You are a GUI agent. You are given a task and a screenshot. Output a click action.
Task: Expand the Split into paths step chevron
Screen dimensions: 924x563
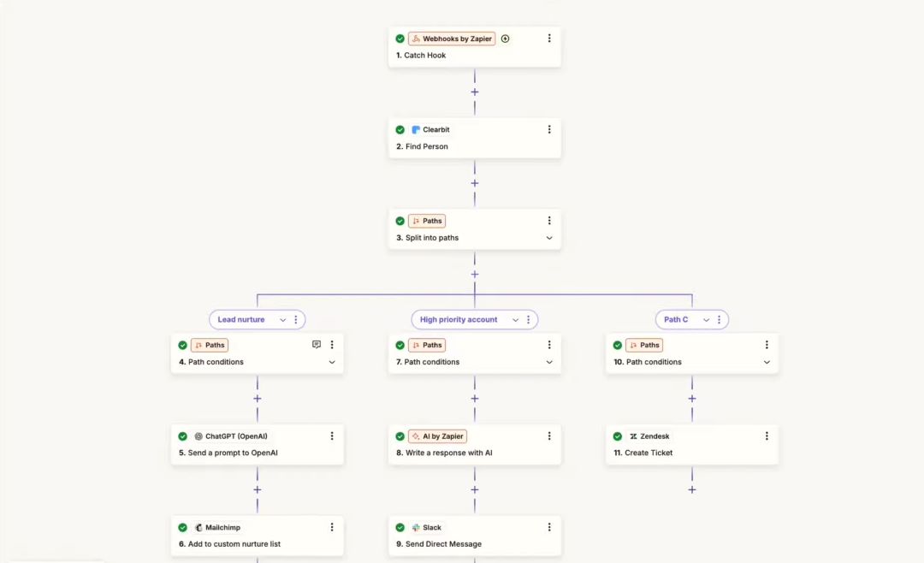[549, 238]
